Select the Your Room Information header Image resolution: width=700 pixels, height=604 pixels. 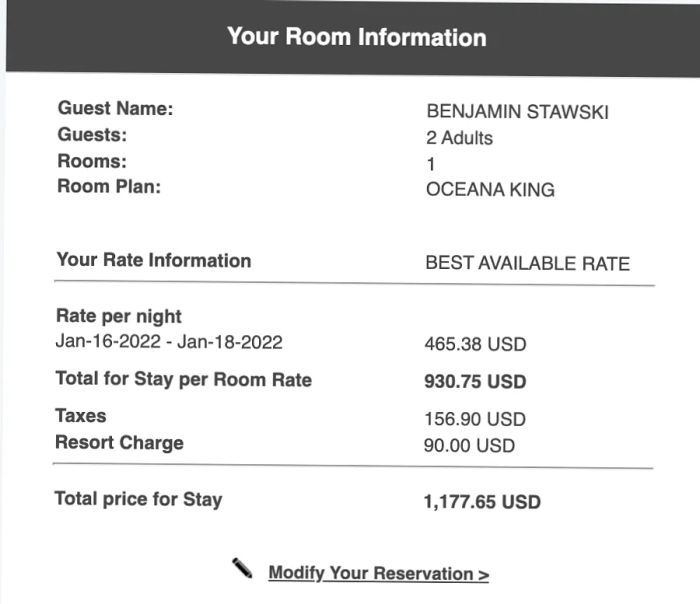(357, 37)
